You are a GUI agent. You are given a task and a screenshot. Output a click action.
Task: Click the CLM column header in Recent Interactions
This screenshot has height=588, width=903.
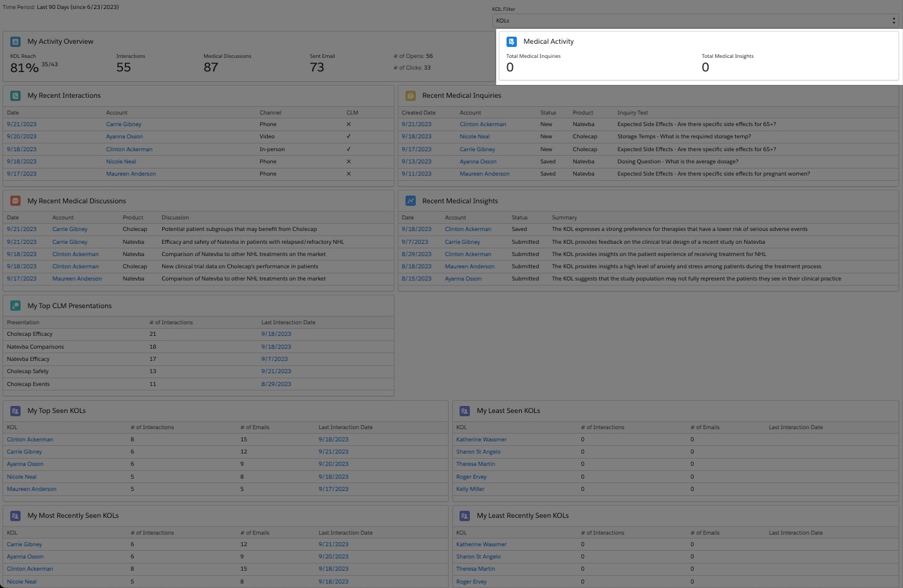[x=352, y=113]
